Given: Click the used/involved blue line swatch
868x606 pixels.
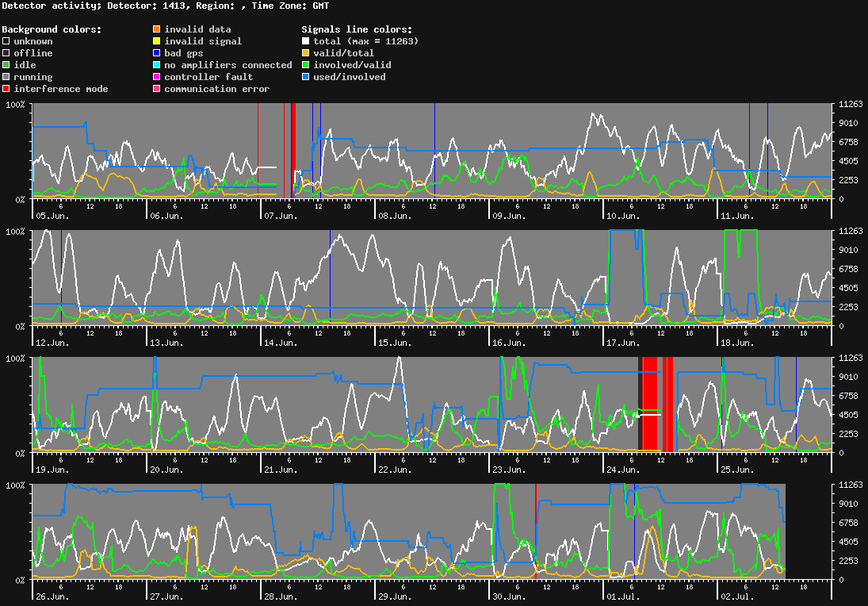Looking at the screenshot, I should pos(305,77).
